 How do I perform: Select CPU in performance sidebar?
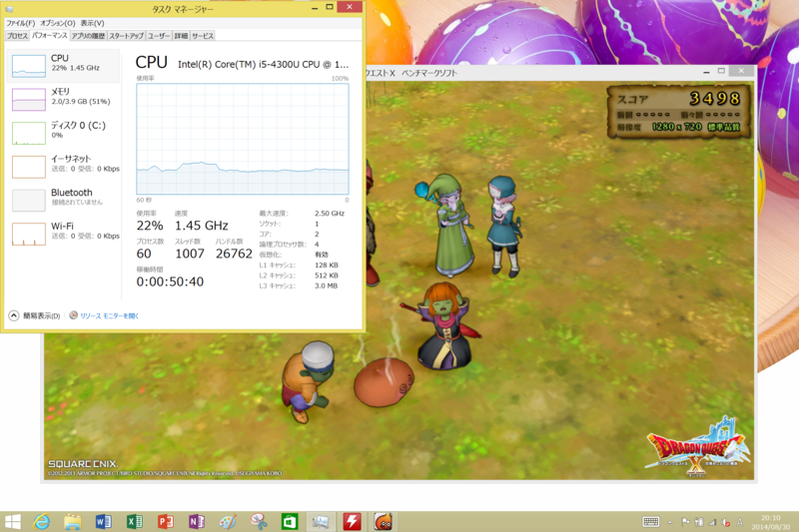click(63, 66)
